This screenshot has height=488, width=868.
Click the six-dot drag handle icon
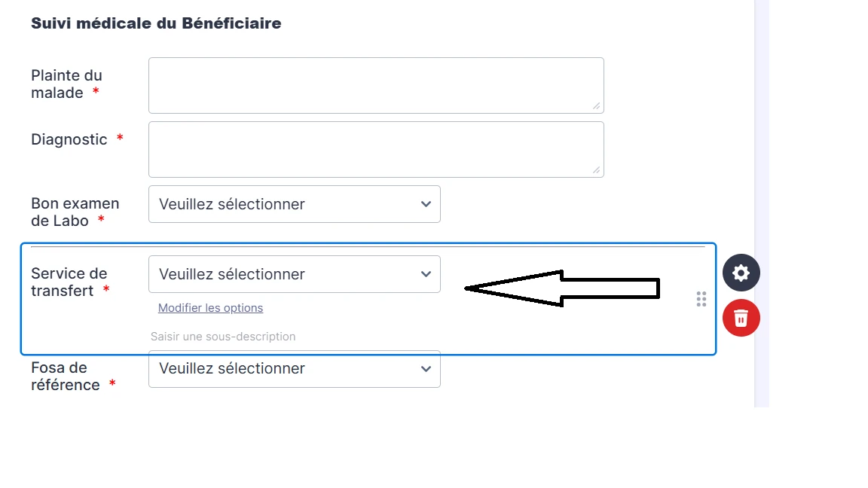point(701,299)
